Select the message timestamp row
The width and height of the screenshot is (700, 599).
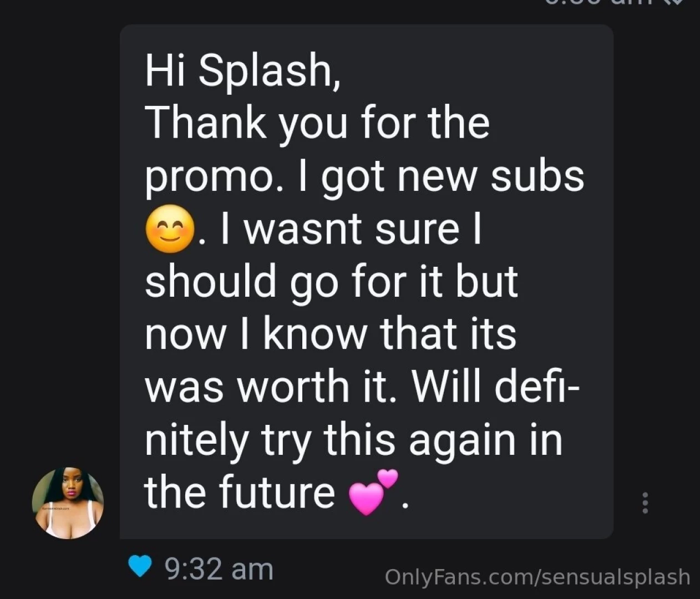(218, 568)
